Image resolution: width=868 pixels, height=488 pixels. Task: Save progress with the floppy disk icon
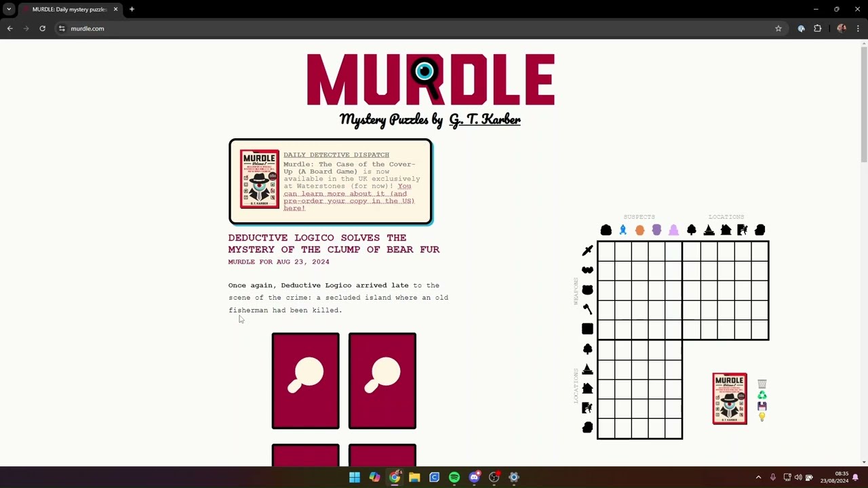[x=762, y=406]
